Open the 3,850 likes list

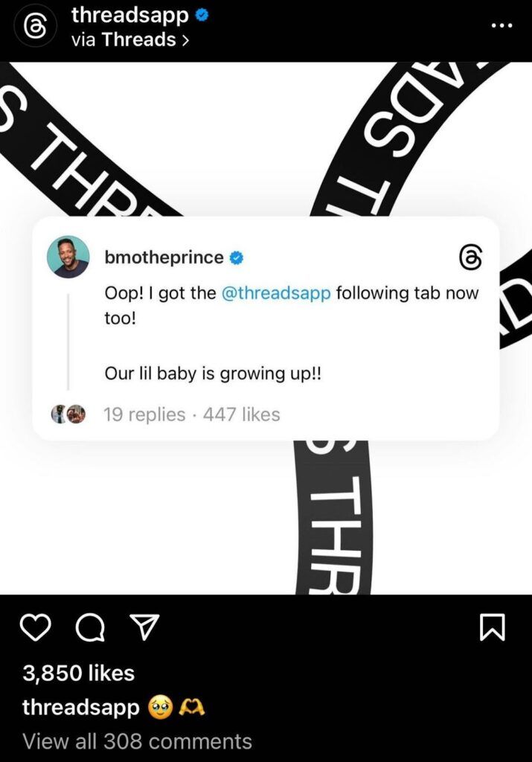point(79,673)
